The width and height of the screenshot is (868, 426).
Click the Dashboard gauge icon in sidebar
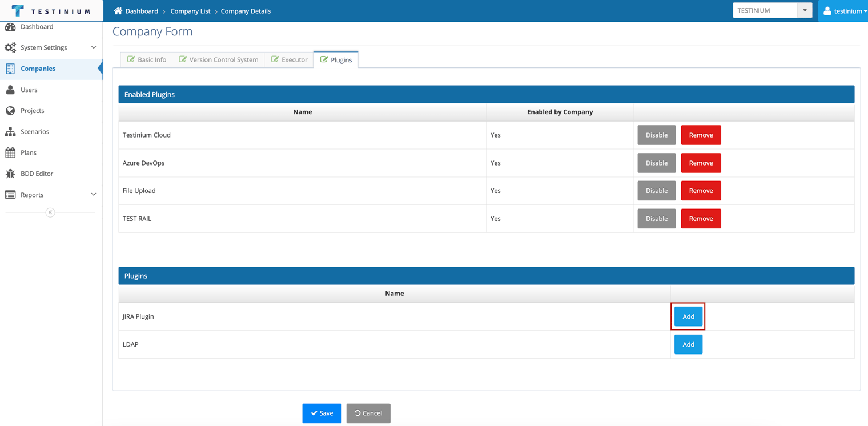10,27
